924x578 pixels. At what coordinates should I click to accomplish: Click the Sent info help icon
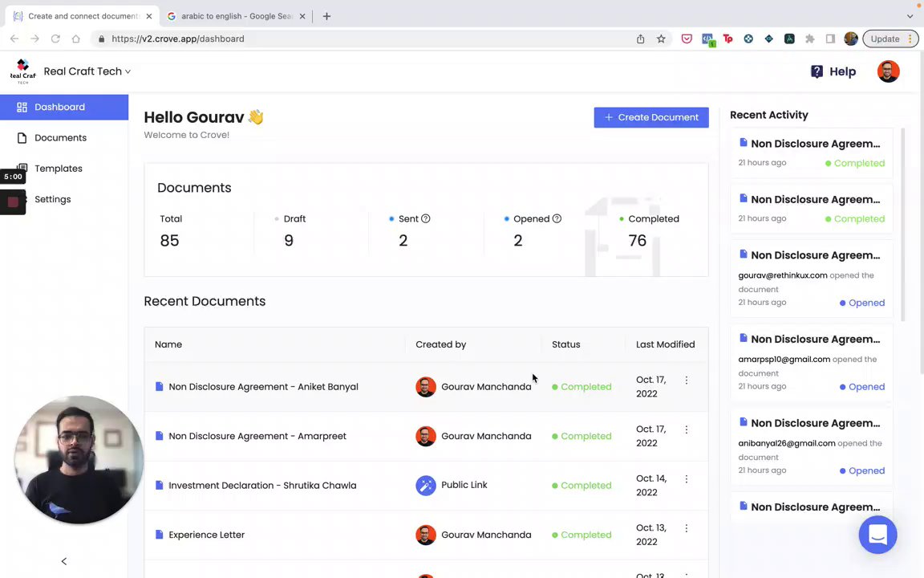click(x=426, y=218)
